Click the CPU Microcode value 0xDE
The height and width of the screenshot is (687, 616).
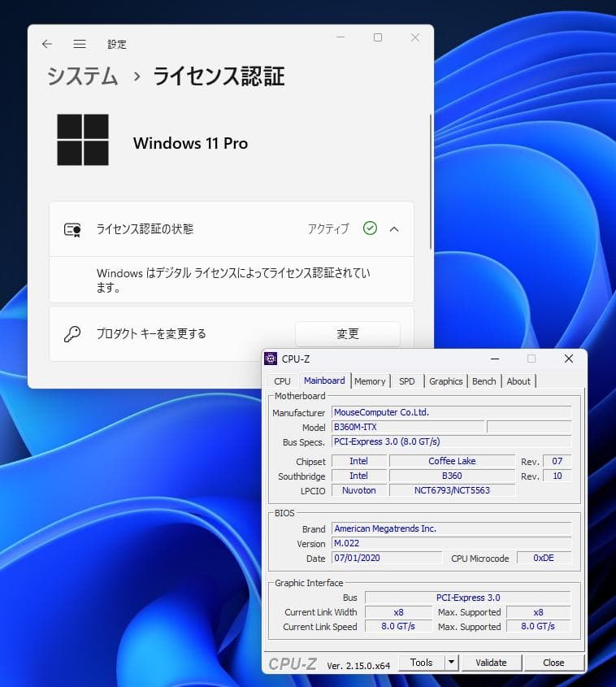pos(544,558)
